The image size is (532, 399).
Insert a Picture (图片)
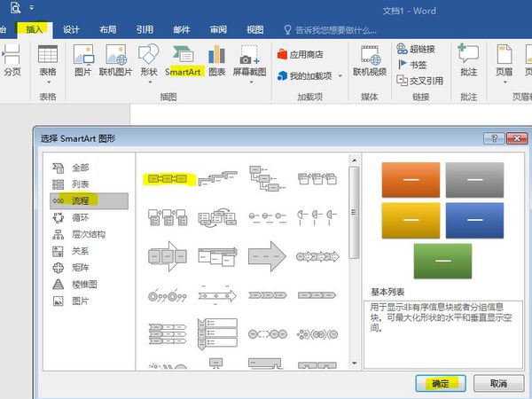pyautogui.click(x=83, y=60)
